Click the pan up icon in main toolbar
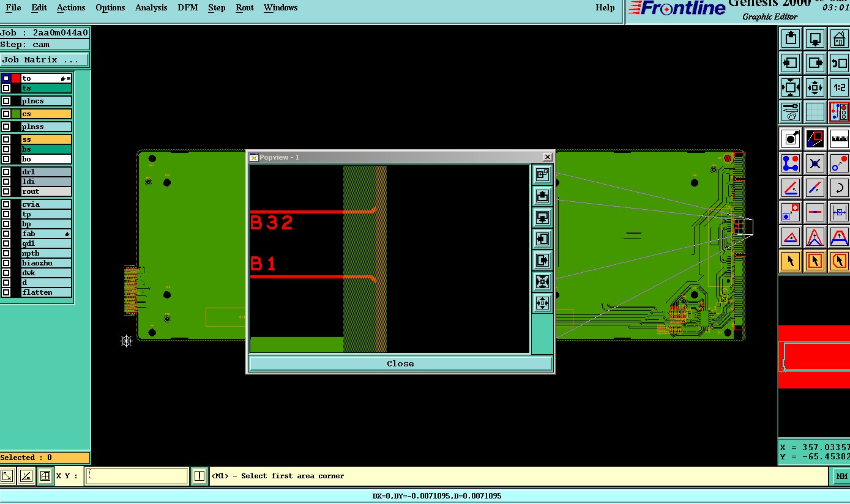 pyautogui.click(x=791, y=39)
